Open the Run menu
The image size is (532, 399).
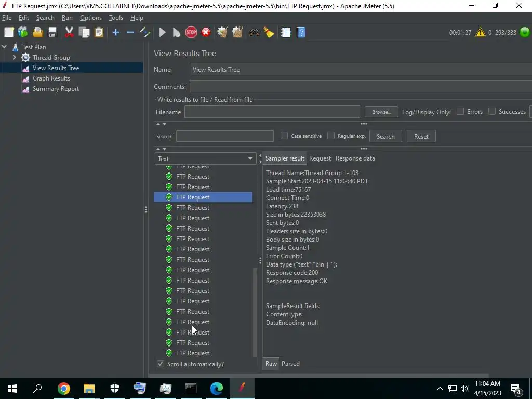pyautogui.click(x=67, y=18)
